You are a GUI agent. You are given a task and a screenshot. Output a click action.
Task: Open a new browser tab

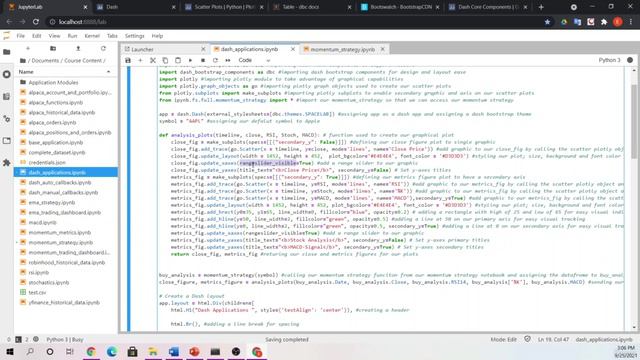pos(541,7)
